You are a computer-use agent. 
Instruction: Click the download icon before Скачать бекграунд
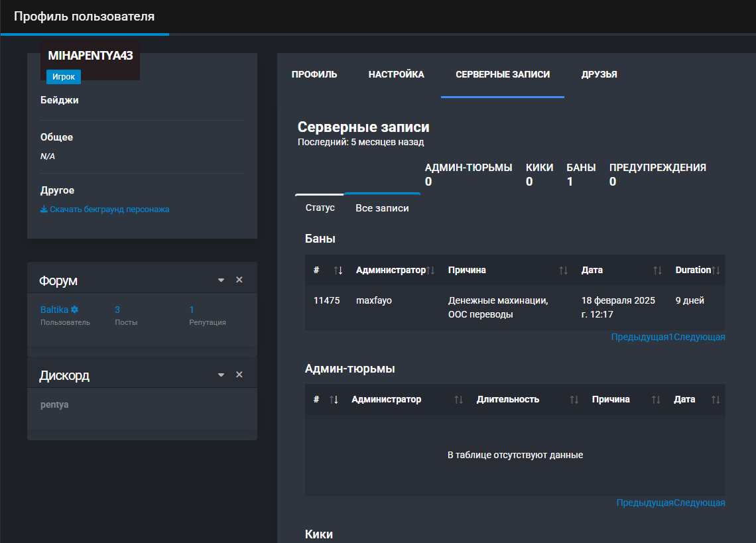pyautogui.click(x=44, y=209)
